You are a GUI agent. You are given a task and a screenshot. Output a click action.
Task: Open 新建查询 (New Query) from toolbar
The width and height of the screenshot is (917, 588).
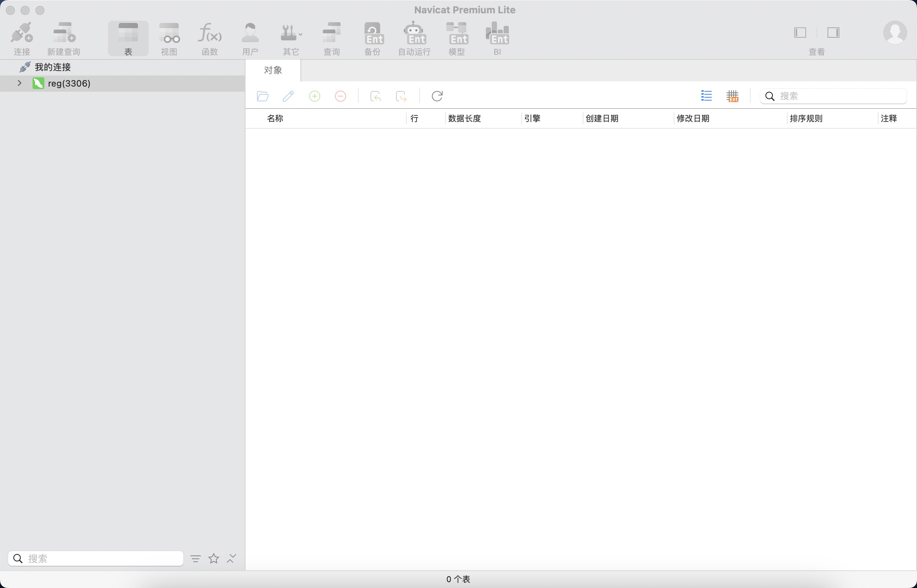(64, 33)
